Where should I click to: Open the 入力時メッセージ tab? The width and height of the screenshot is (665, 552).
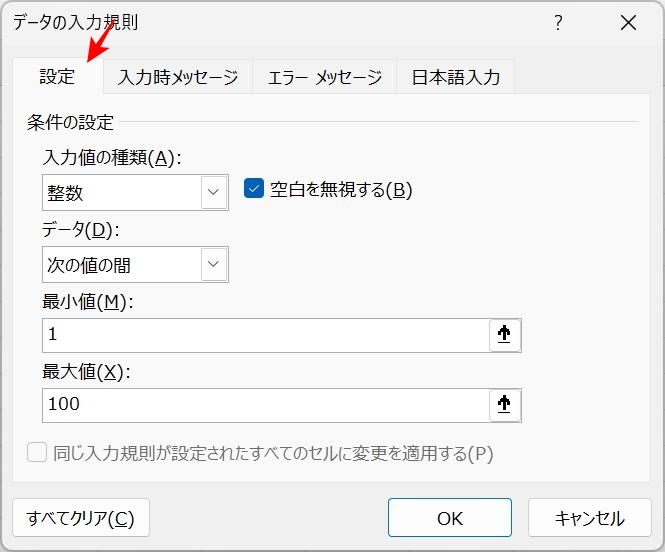coord(178,77)
